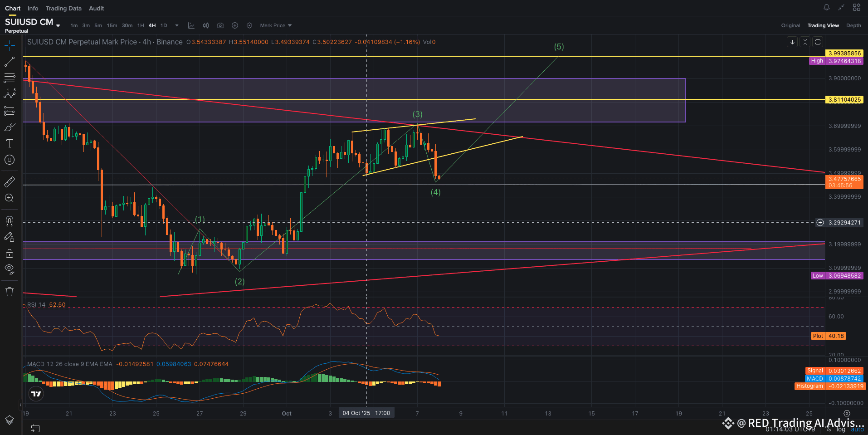Click the 3.99385856 yellow price label

tap(844, 53)
